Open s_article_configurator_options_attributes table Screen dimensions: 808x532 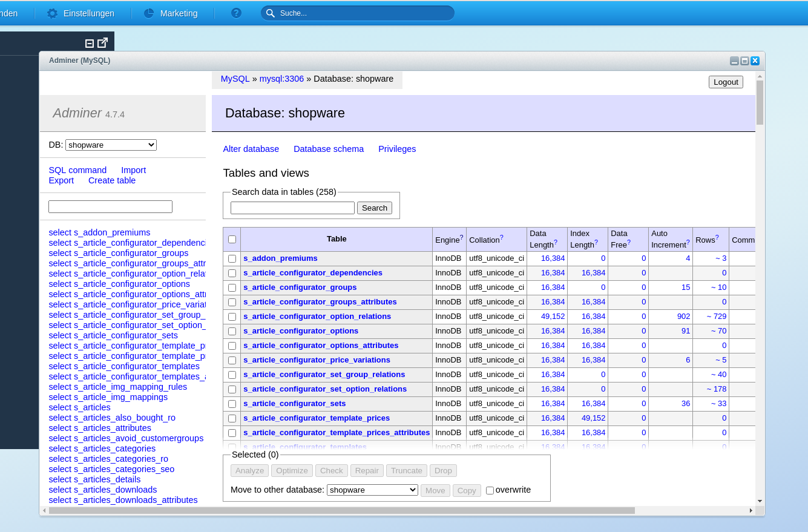point(321,346)
